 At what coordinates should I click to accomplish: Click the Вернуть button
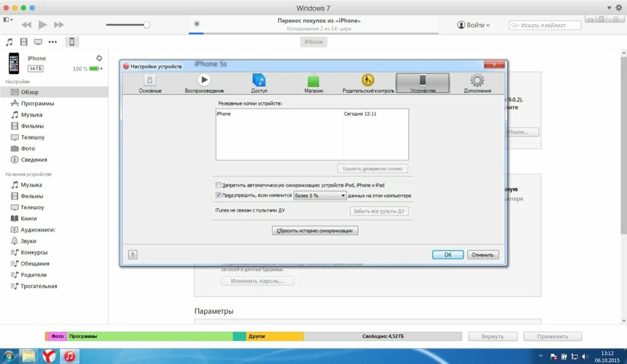point(492,337)
